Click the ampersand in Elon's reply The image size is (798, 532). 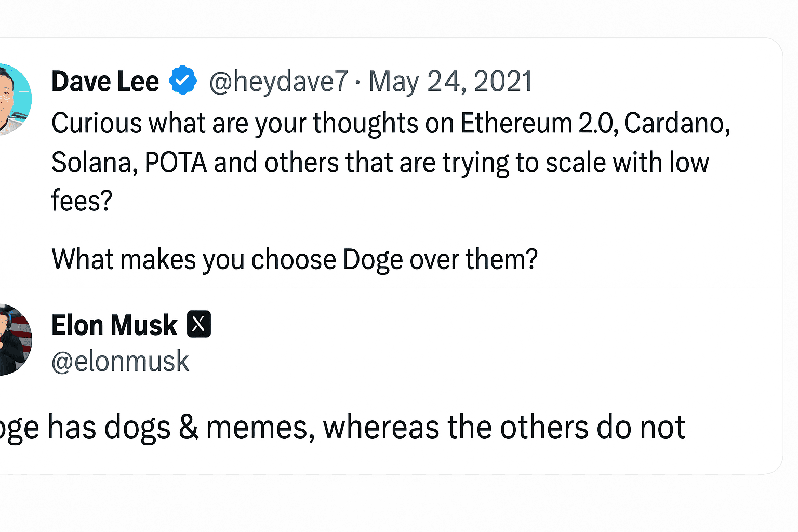tap(188, 428)
